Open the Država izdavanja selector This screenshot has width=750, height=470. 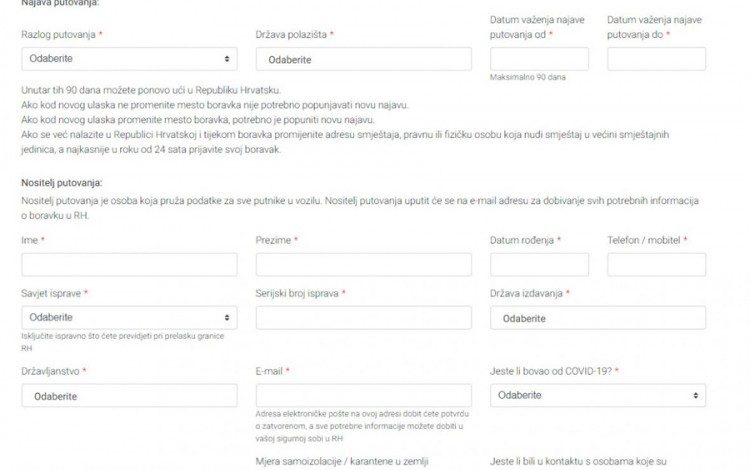point(597,318)
